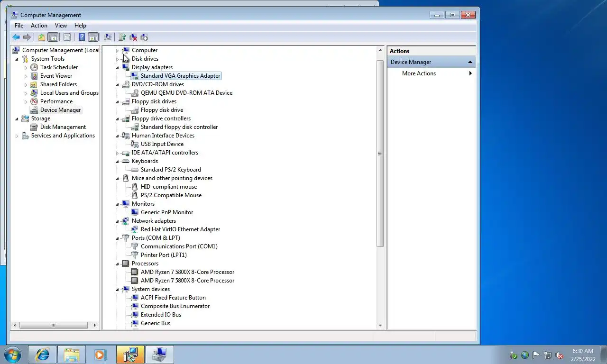The height and width of the screenshot is (364, 607).
Task: Select Local Users and Groups node
Action: point(69,93)
